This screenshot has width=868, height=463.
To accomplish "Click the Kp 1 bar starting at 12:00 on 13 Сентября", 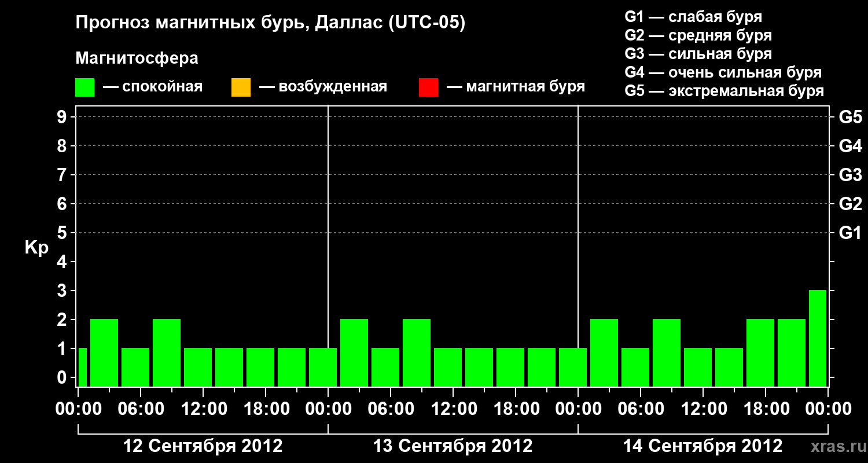I will [x=448, y=367].
